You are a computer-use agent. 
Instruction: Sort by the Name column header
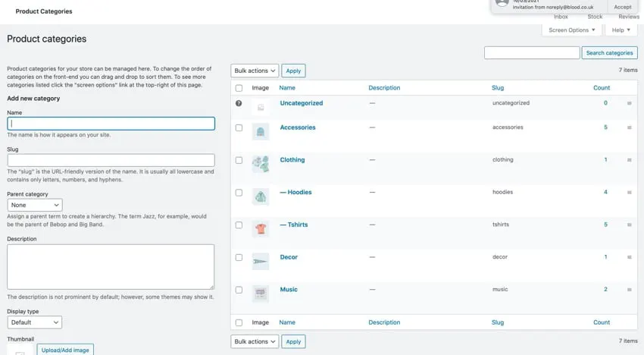(287, 88)
